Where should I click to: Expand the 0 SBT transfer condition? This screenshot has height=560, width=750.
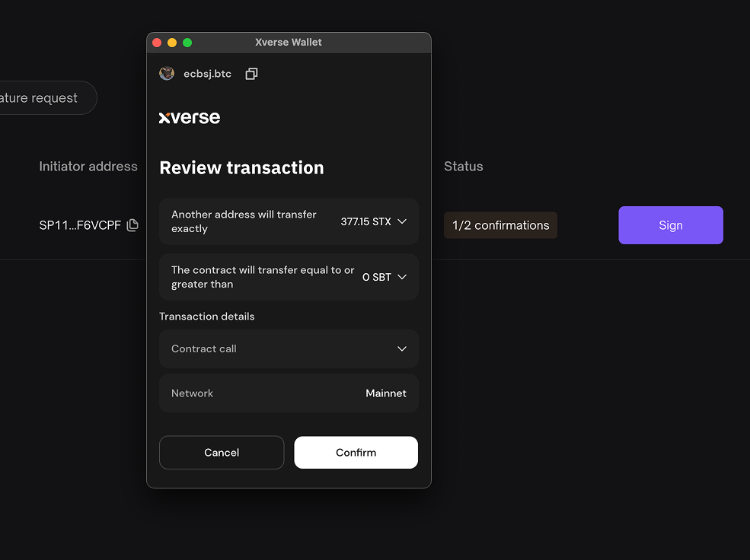[x=402, y=277]
